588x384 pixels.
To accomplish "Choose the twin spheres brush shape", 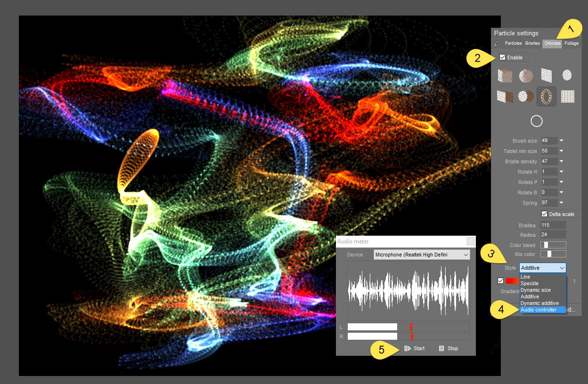I will pos(525,96).
